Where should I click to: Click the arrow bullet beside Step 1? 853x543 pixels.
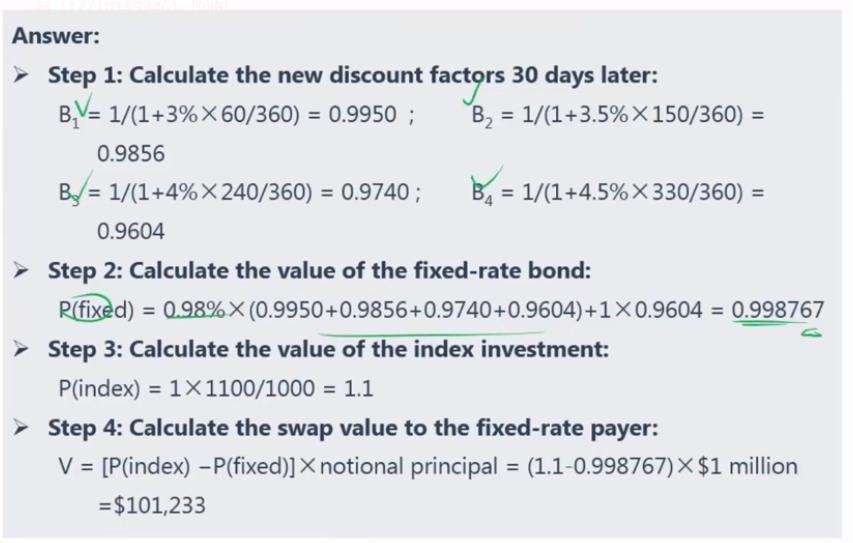coord(21,75)
